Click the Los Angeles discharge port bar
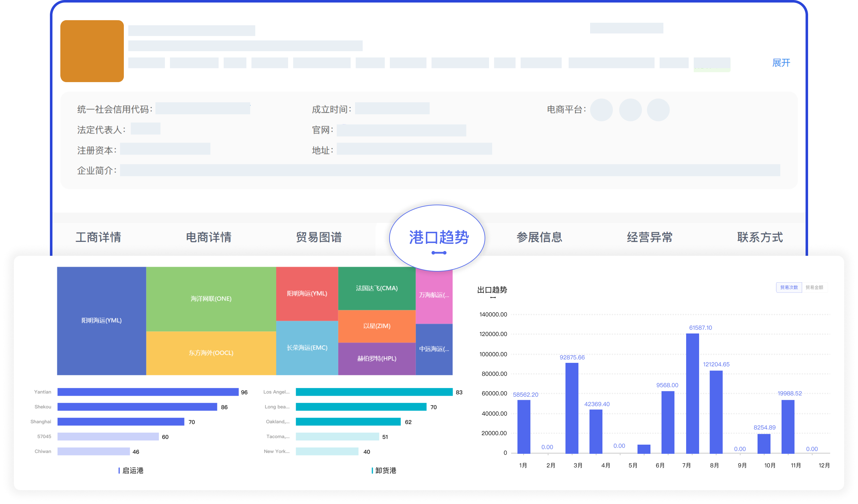The height and width of the screenshot is (504, 858). pyautogui.click(x=374, y=392)
